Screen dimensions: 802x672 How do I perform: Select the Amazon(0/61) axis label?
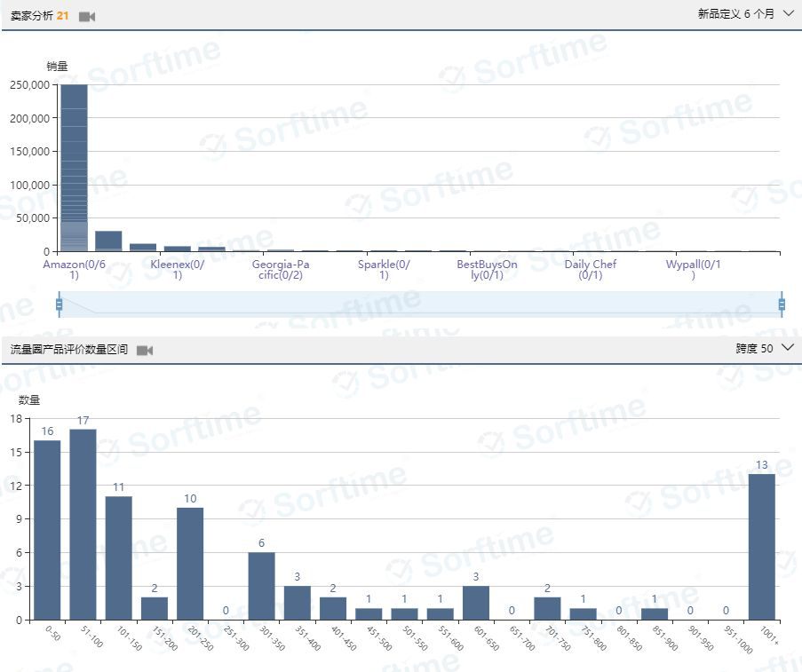pyautogui.click(x=74, y=270)
